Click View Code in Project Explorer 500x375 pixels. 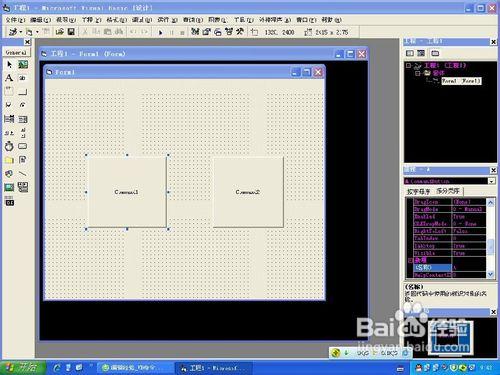coord(410,53)
